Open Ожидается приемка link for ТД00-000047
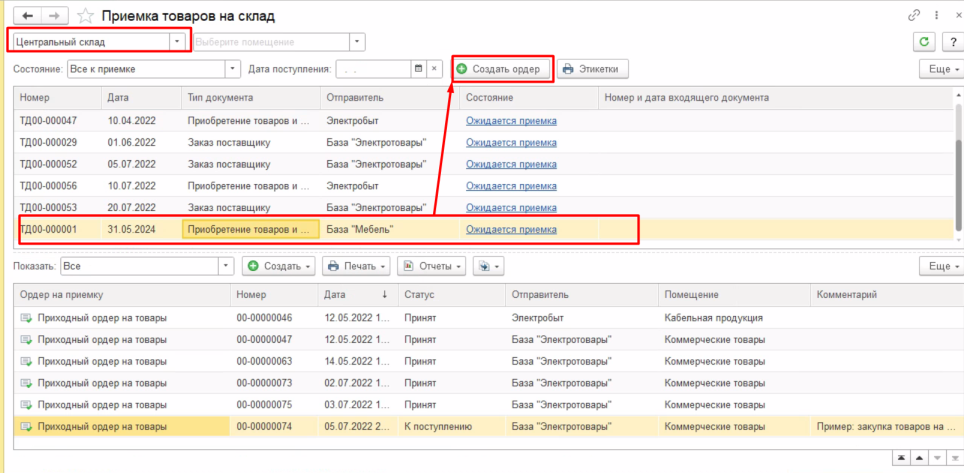The width and height of the screenshot is (964, 473). [511, 121]
